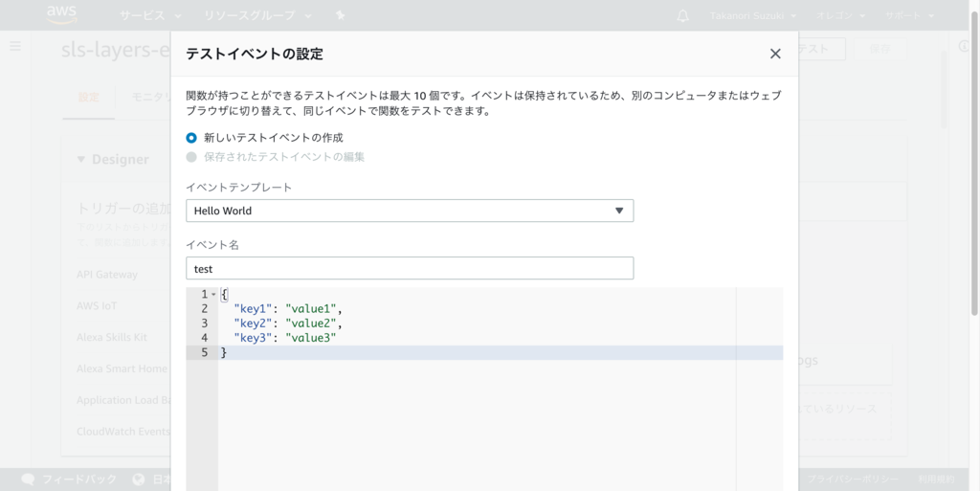
Task: Open the Hello World event template dropdown
Action: [410, 211]
